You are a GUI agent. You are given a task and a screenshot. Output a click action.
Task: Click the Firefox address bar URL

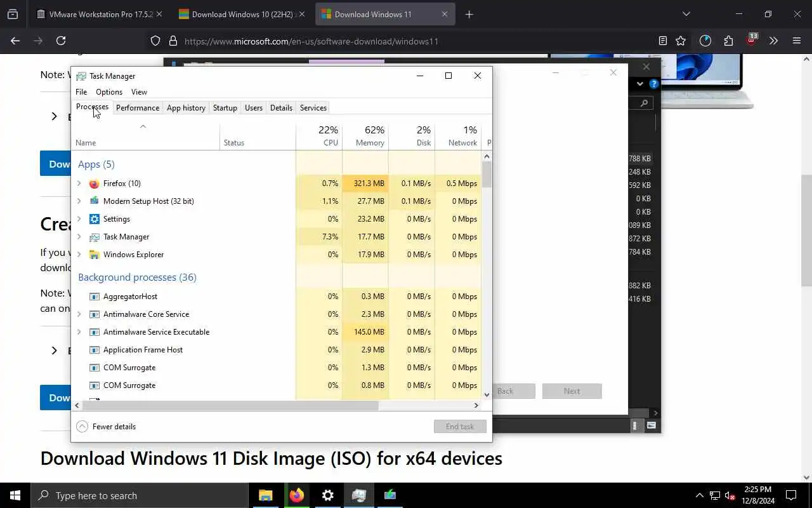pyautogui.click(x=311, y=41)
